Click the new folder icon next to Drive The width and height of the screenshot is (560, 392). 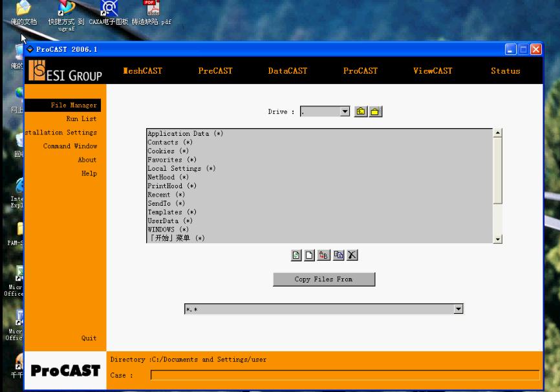click(375, 111)
